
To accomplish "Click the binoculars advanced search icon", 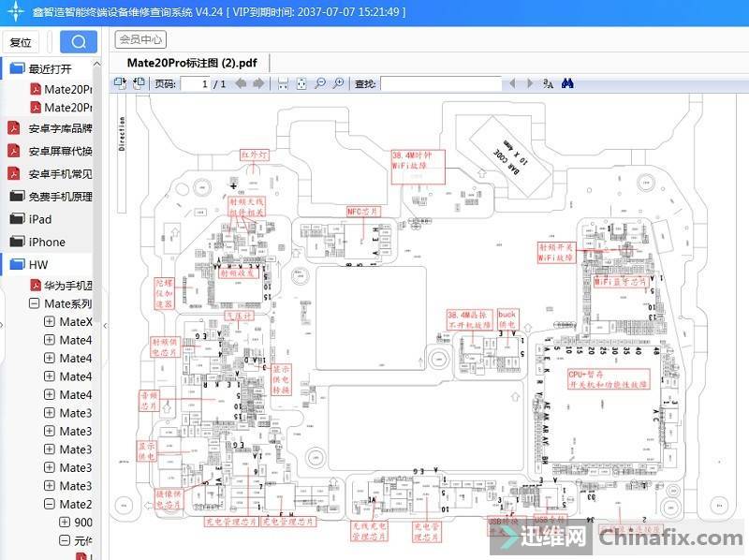I will [566, 84].
